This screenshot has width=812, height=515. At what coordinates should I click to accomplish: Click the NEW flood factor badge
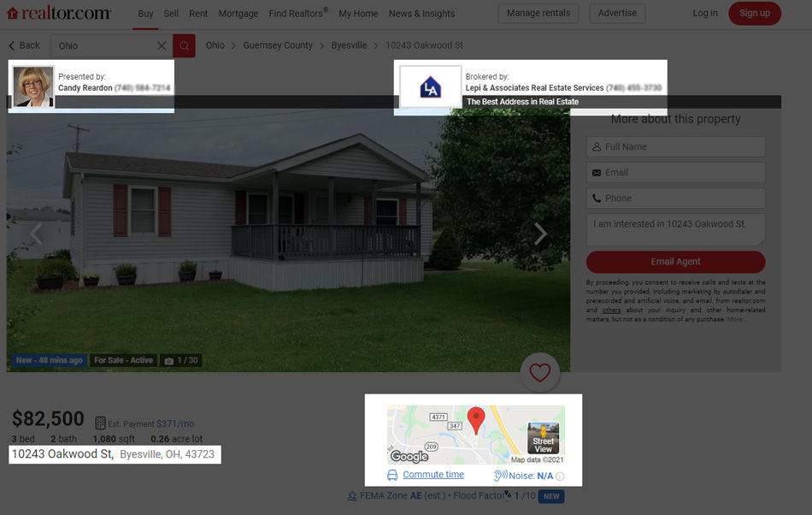pyautogui.click(x=551, y=496)
